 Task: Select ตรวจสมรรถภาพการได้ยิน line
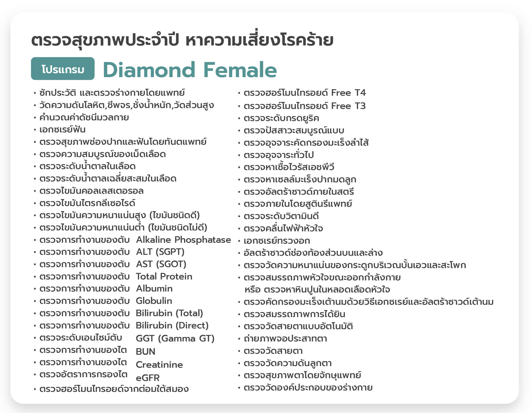[294, 314]
